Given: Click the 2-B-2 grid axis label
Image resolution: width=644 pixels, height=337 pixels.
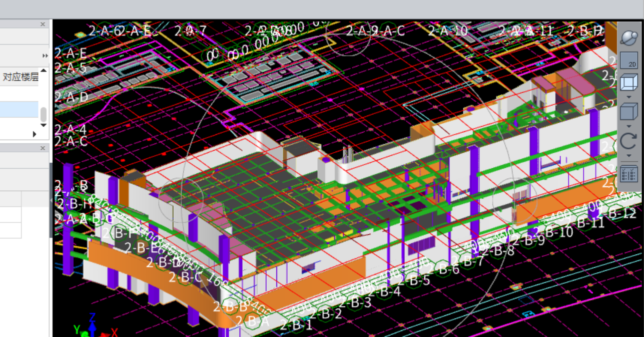Looking at the screenshot, I should pos(325,314).
